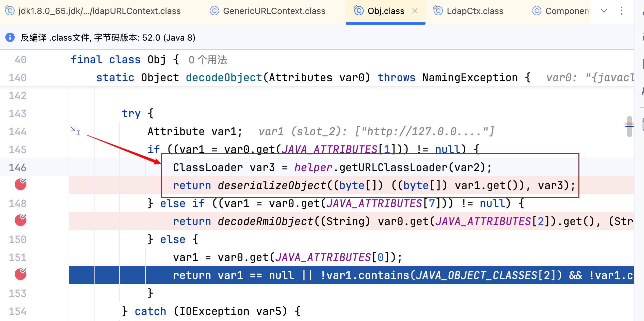The image size is (644, 321).
Task: Click the step-into arrow icon at line 144
Action: click(75, 131)
